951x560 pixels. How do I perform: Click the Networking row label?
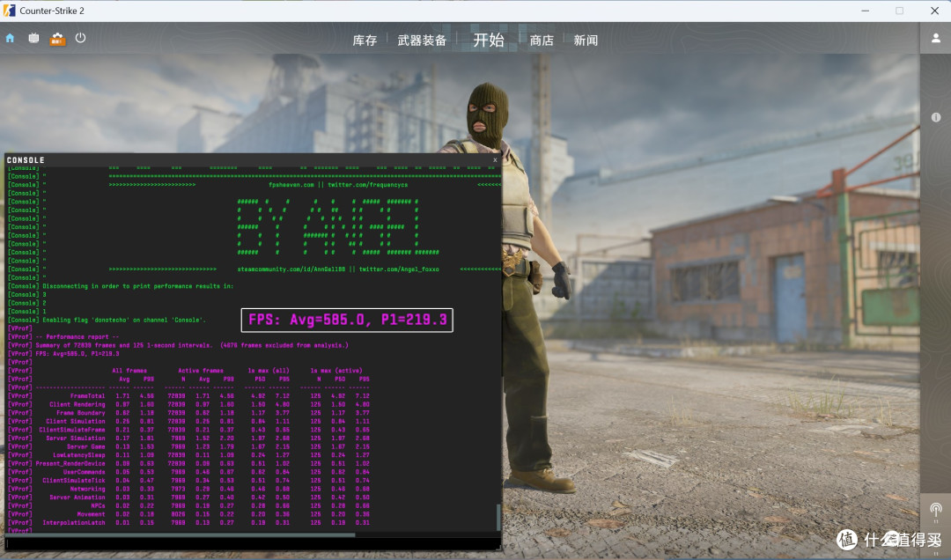coord(87,490)
